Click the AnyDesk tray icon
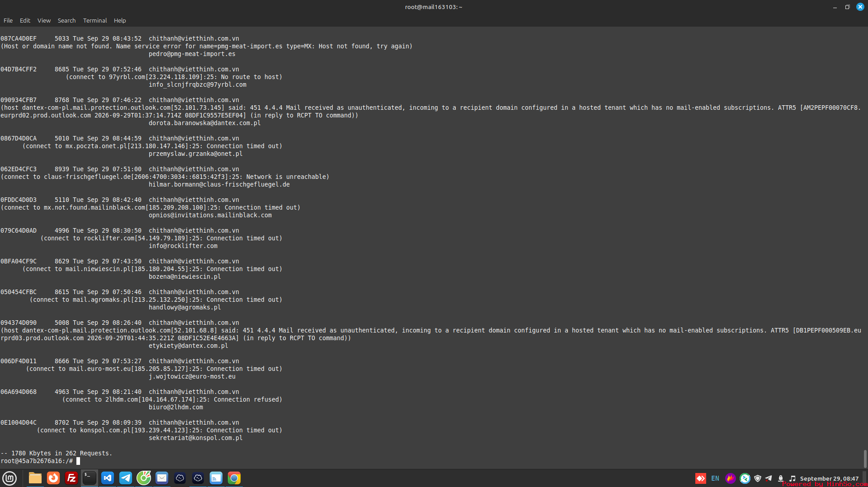The image size is (868, 487). point(700,478)
